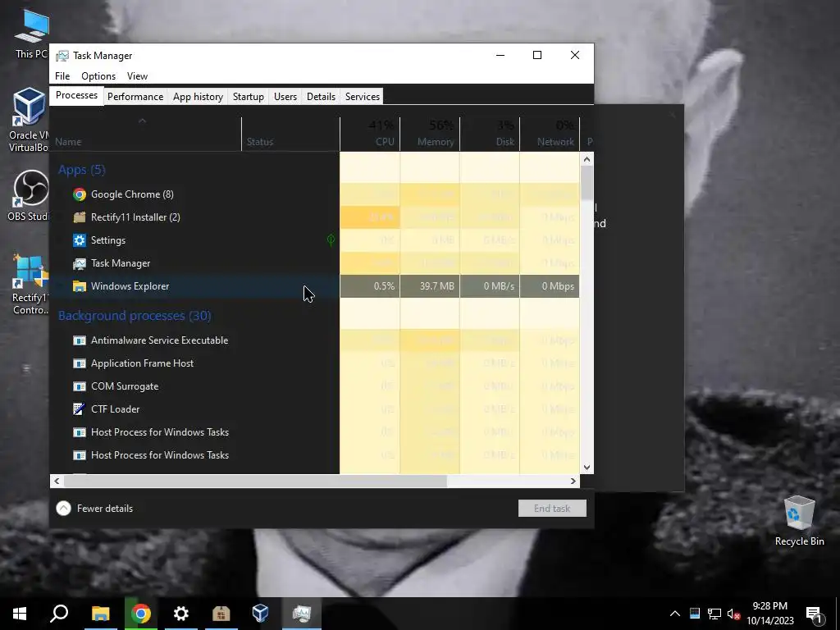Click Task Manager taskbar icon
The image size is (840, 630).
[x=302, y=614]
